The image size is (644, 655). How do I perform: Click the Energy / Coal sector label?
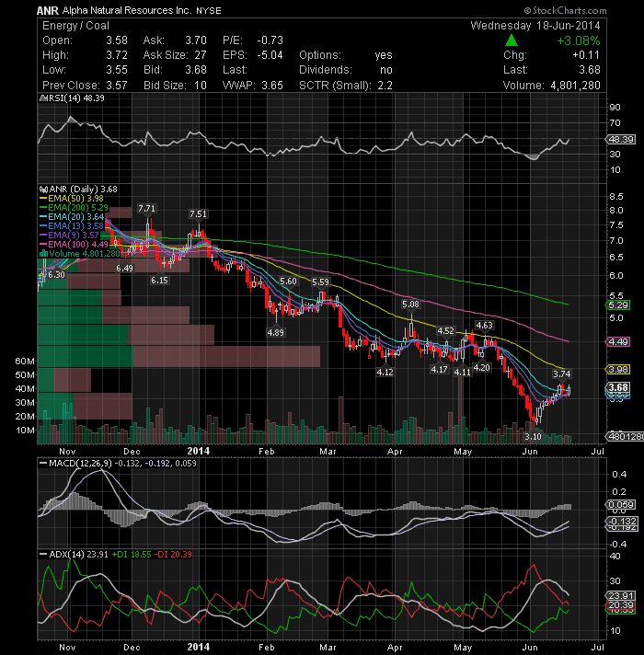[x=75, y=26]
